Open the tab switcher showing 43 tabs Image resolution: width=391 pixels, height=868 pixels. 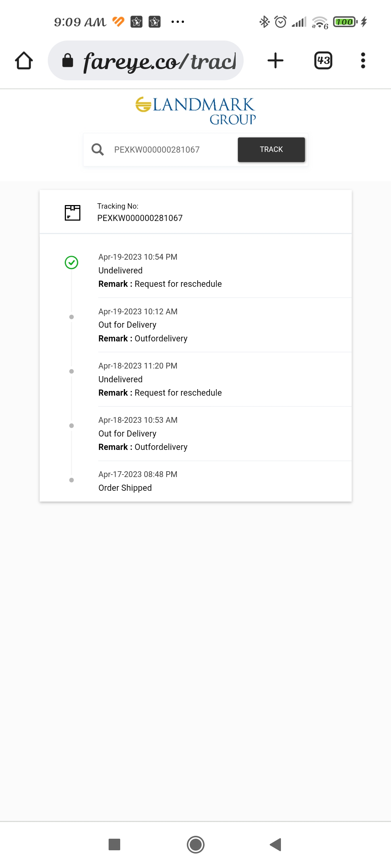323,60
